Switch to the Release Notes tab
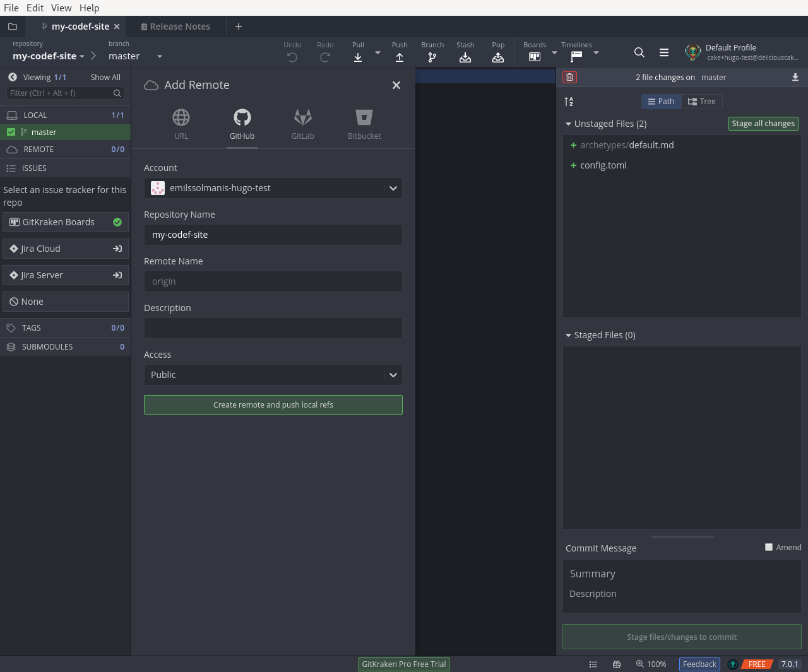Image resolution: width=808 pixels, height=672 pixels. click(x=175, y=27)
